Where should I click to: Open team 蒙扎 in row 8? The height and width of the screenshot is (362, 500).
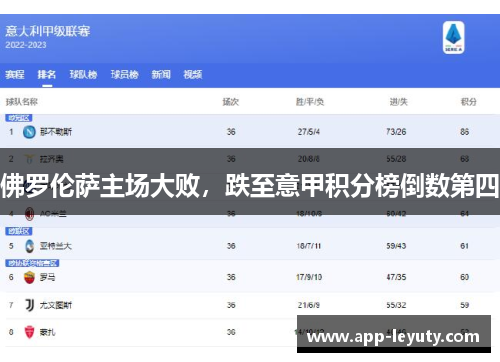point(48,332)
